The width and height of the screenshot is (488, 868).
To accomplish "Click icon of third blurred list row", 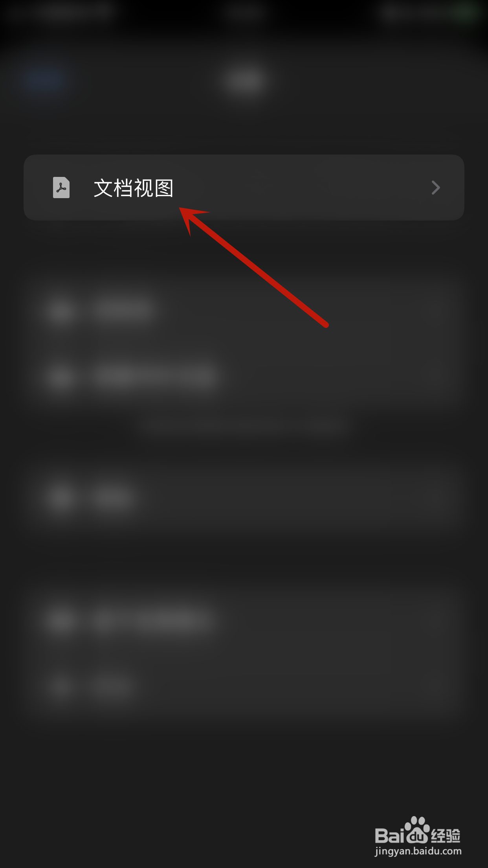I will 61,498.
